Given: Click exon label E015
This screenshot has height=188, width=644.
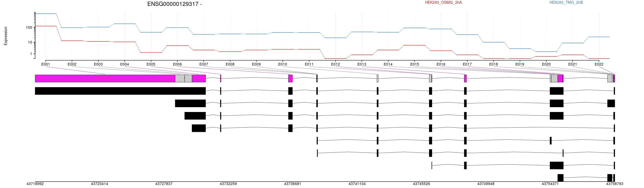Looking at the screenshot, I should point(415,64).
